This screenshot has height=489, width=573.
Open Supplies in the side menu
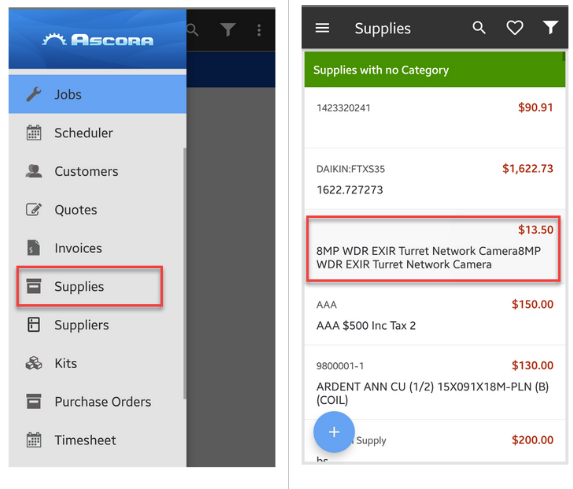[90, 286]
